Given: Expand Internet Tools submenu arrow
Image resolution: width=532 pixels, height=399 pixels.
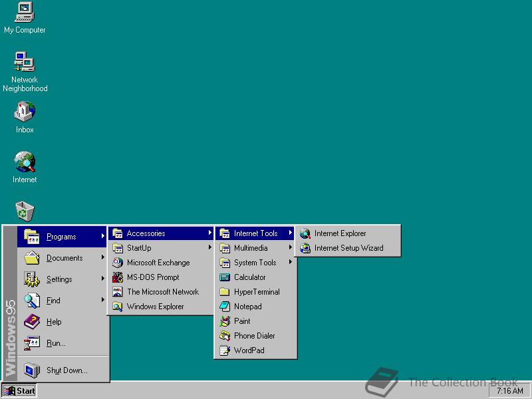Looking at the screenshot, I should click(290, 233).
